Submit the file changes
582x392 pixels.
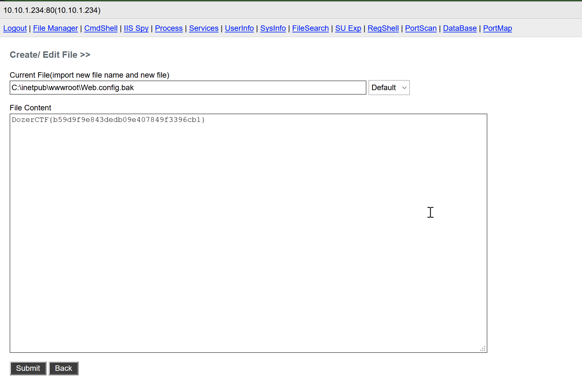(28, 368)
